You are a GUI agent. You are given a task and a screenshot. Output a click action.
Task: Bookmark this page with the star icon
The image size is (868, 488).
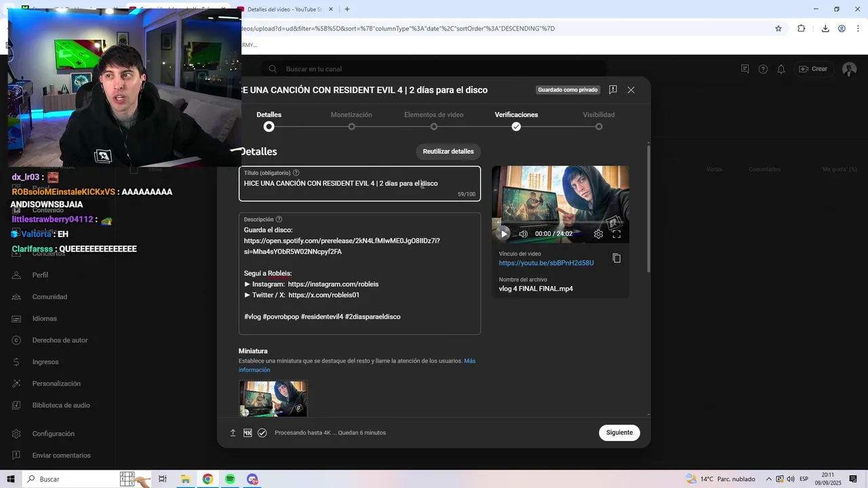pos(778,28)
